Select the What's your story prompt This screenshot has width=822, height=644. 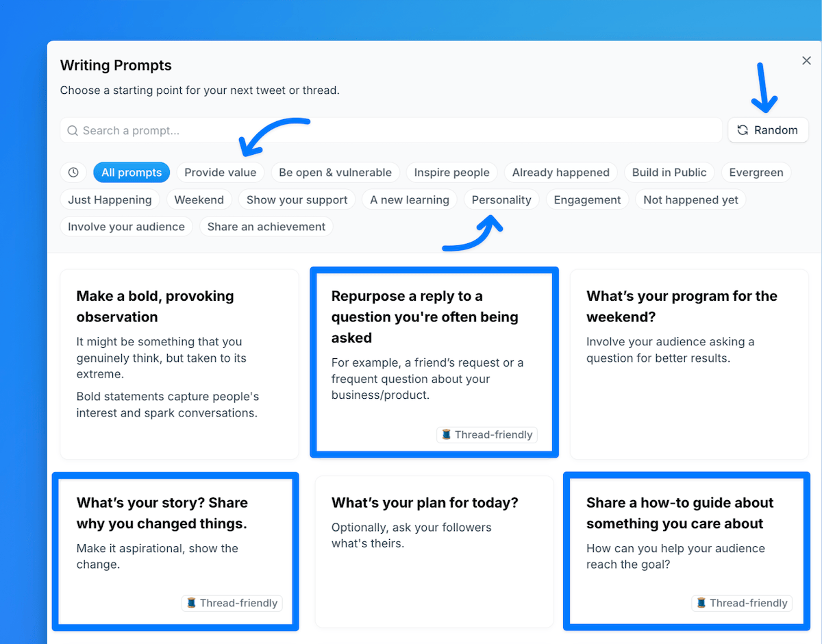175,551
